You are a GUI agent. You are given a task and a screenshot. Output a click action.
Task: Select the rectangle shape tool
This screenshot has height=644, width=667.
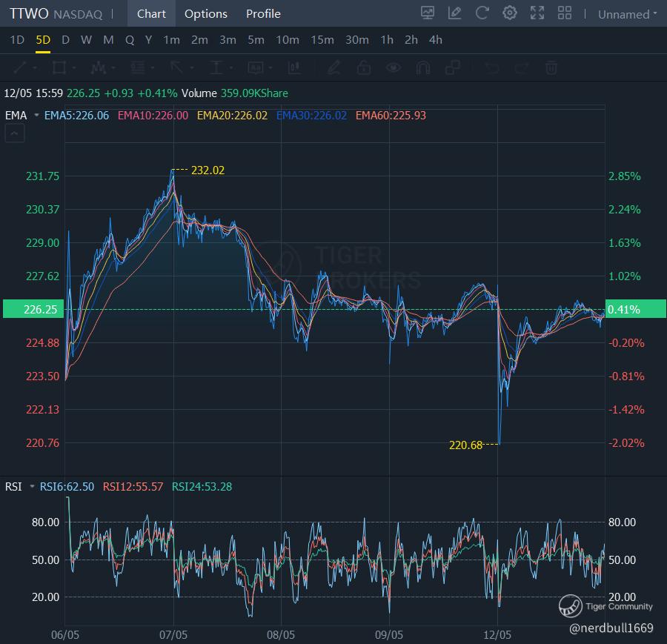59,67
